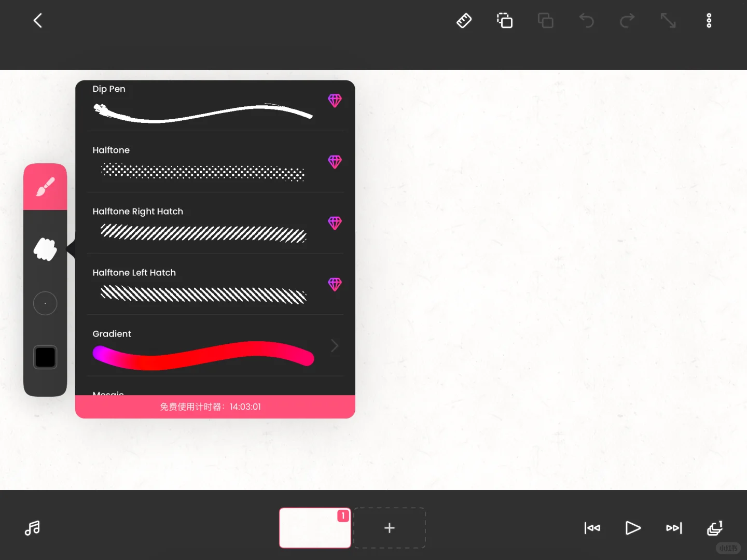Open the layers icon at bottom right
This screenshot has width=747, height=560.
pyautogui.click(x=715, y=528)
